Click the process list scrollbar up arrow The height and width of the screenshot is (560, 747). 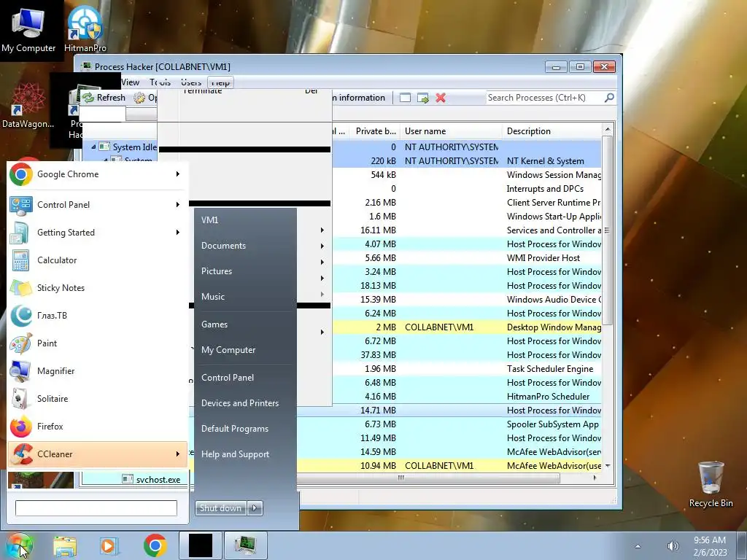[x=608, y=130]
